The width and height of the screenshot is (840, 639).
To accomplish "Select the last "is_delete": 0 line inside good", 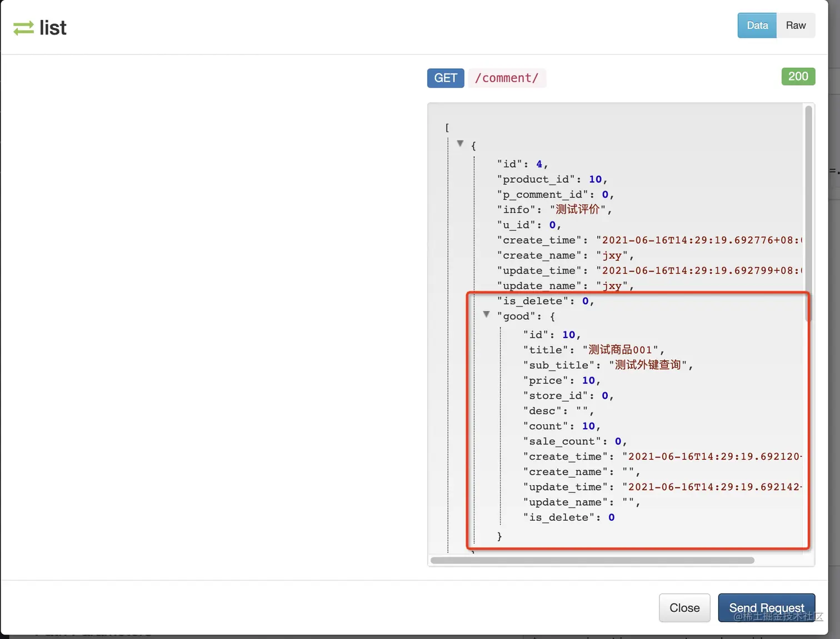I will point(569,517).
